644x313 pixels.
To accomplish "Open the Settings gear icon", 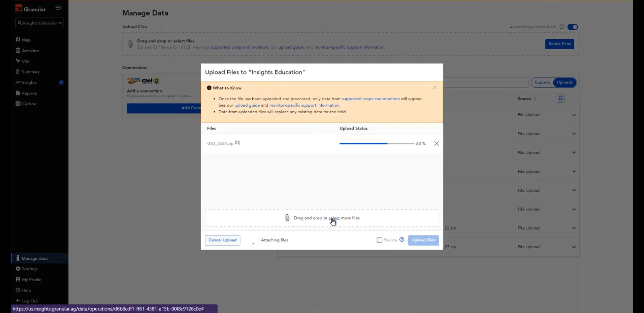I will pyautogui.click(x=18, y=269).
